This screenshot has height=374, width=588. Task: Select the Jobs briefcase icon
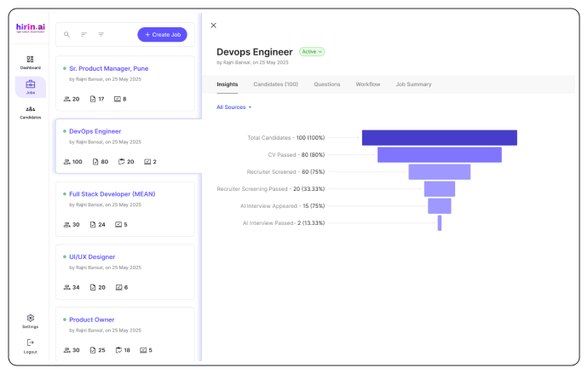point(31,84)
